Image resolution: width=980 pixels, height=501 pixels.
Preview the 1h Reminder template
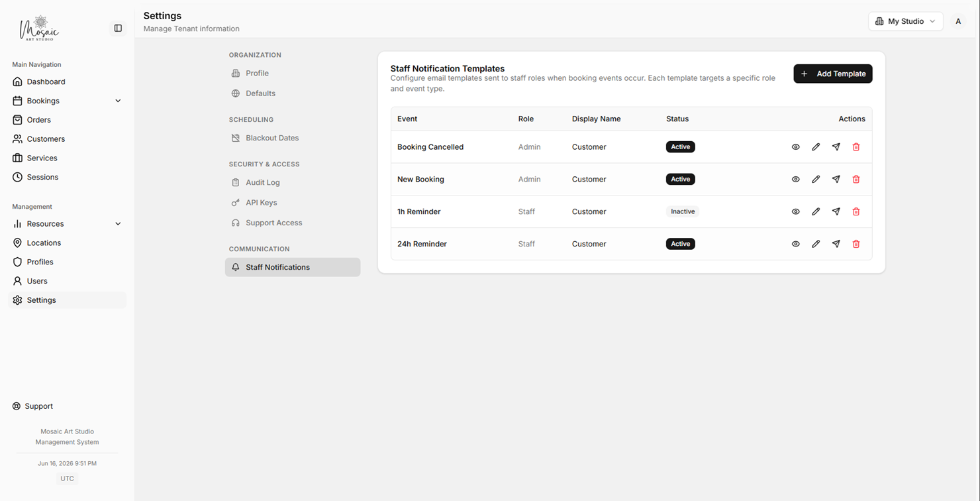point(796,212)
